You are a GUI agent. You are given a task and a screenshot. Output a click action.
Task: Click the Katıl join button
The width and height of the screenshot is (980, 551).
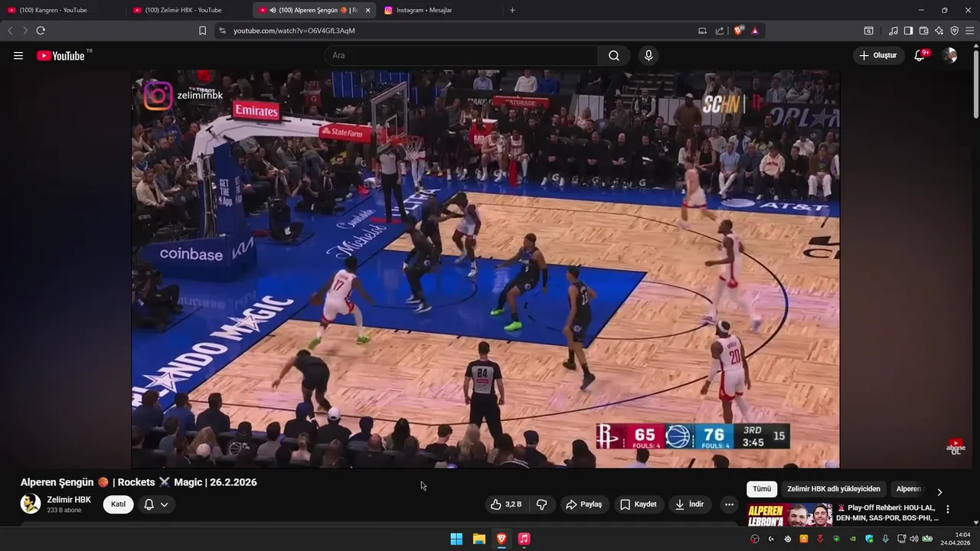click(x=118, y=504)
